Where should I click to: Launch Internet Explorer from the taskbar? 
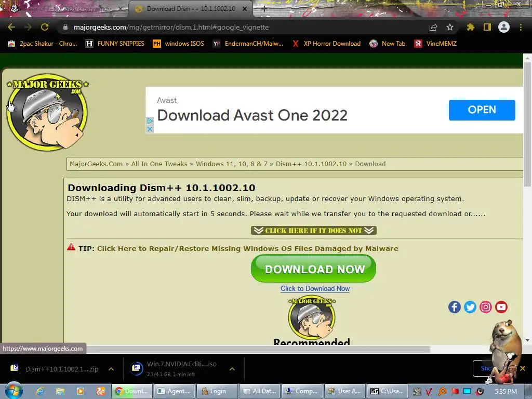(x=40, y=391)
